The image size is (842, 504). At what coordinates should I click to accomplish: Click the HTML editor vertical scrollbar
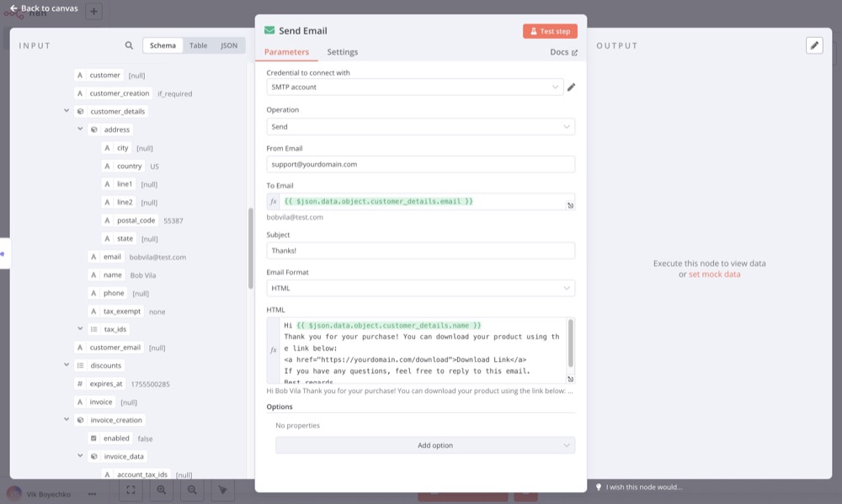click(x=570, y=343)
